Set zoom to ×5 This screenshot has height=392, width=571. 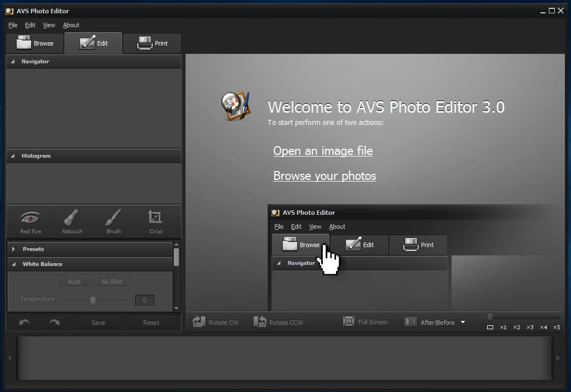[557, 327]
